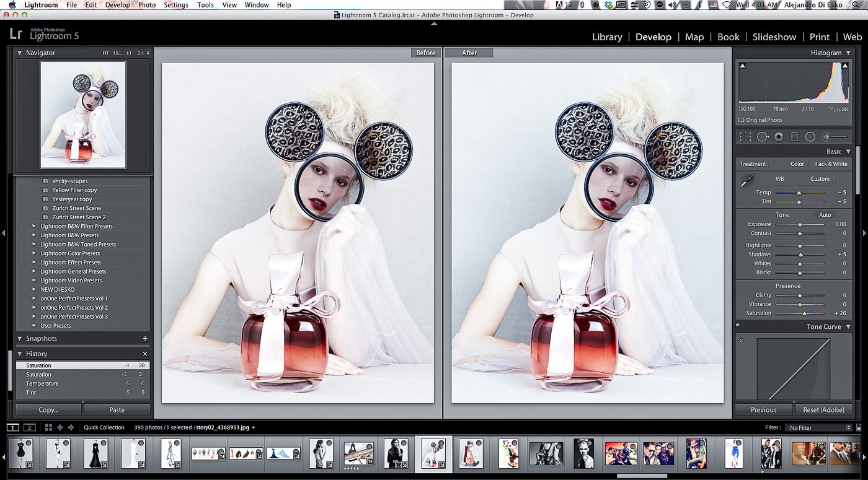This screenshot has height=480, width=868.
Task: Open the Settings menu
Action: [x=176, y=5]
